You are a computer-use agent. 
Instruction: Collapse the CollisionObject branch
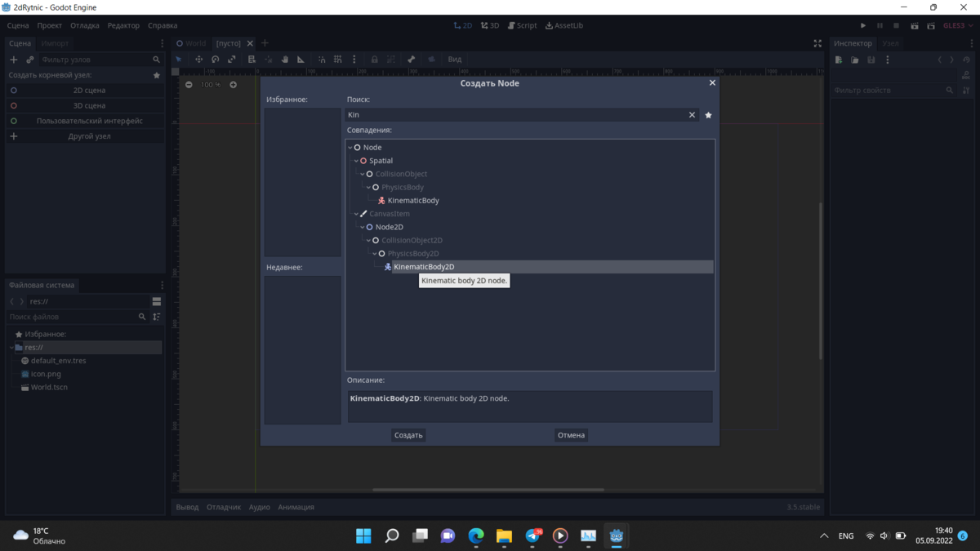point(363,174)
